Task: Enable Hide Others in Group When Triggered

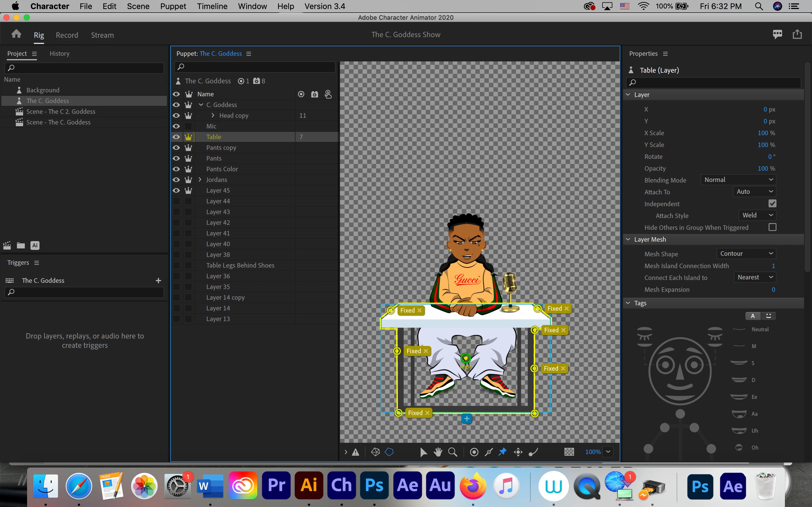Action: click(772, 227)
